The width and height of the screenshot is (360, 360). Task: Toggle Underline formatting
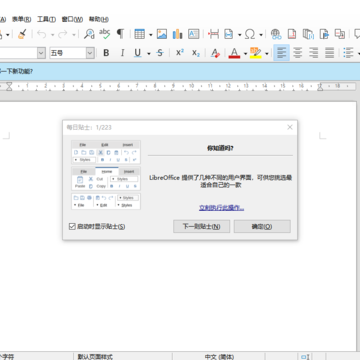137,53
